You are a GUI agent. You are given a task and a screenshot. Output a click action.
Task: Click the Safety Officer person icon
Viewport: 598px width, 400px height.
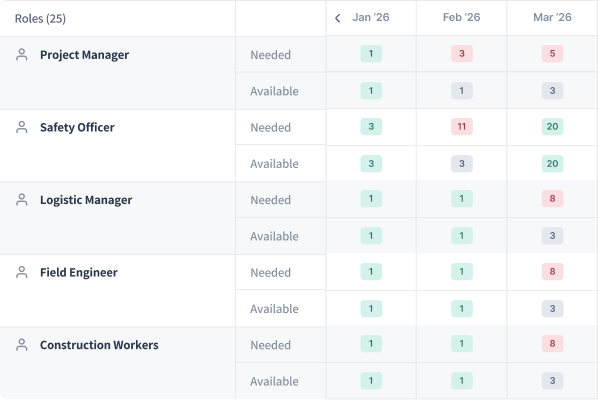[x=22, y=127]
